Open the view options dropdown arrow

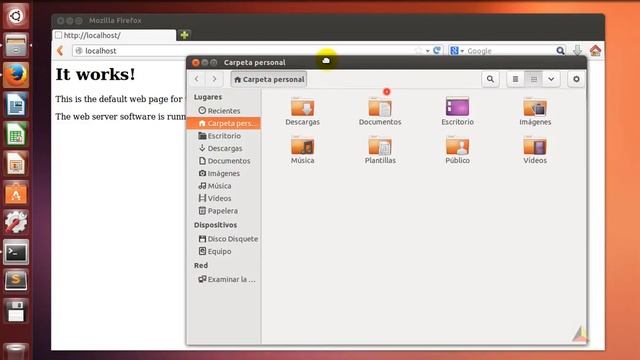click(551, 79)
